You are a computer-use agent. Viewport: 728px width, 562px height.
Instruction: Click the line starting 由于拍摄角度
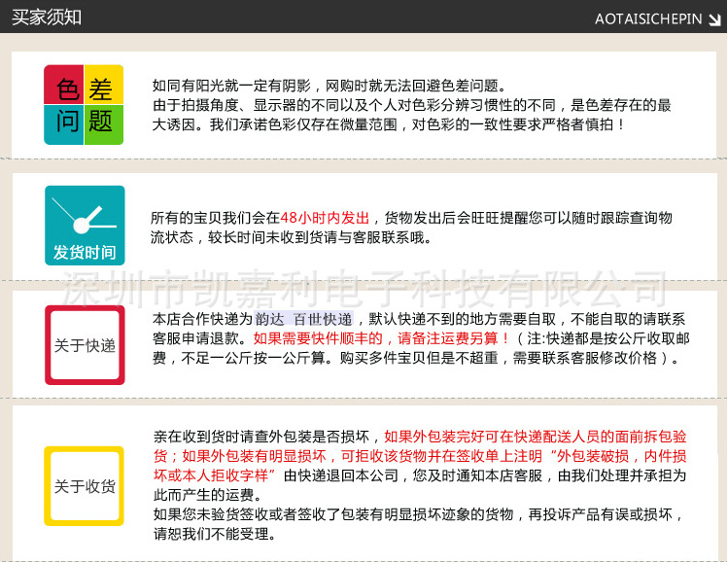412,105
